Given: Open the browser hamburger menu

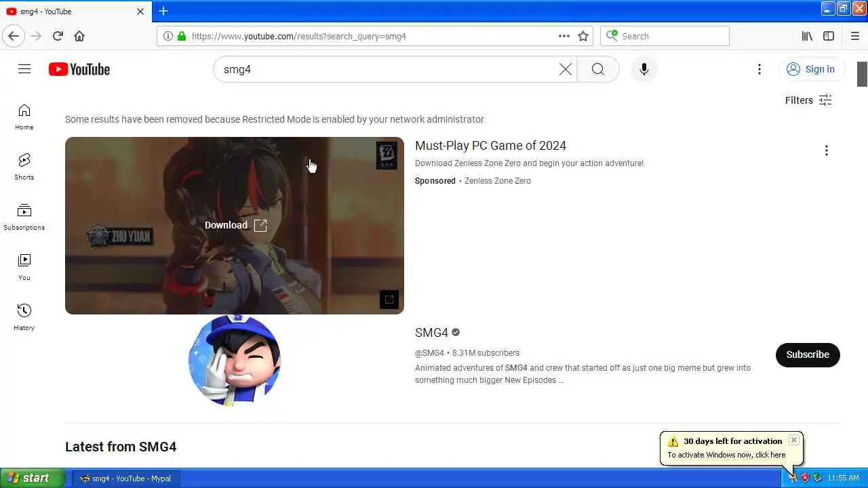Looking at the screenshot, I should (855, 36).
